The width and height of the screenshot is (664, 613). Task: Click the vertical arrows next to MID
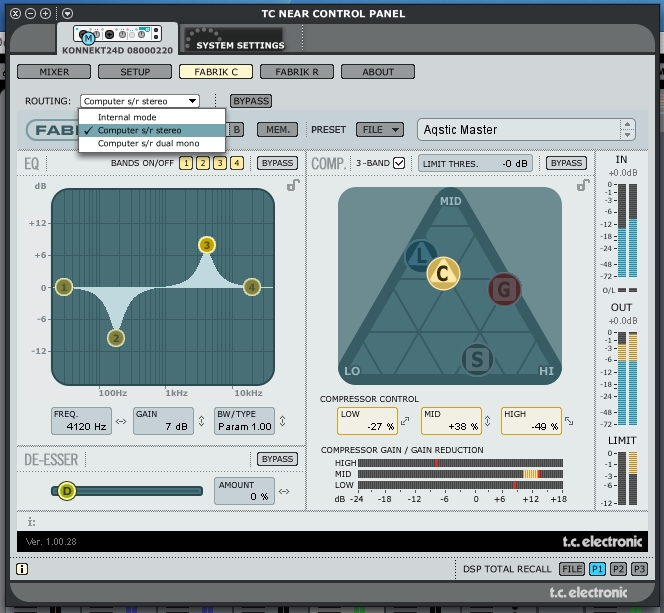(x=487, y=421)
